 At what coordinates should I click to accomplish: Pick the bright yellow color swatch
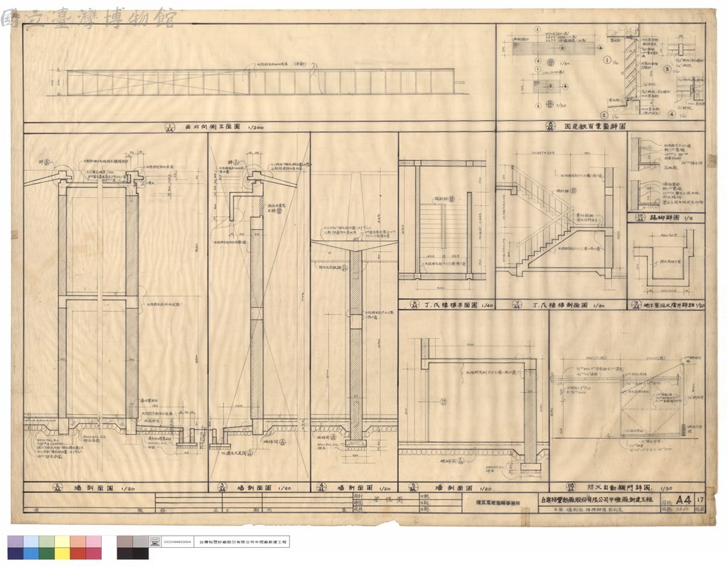click(x=62, y=553)
